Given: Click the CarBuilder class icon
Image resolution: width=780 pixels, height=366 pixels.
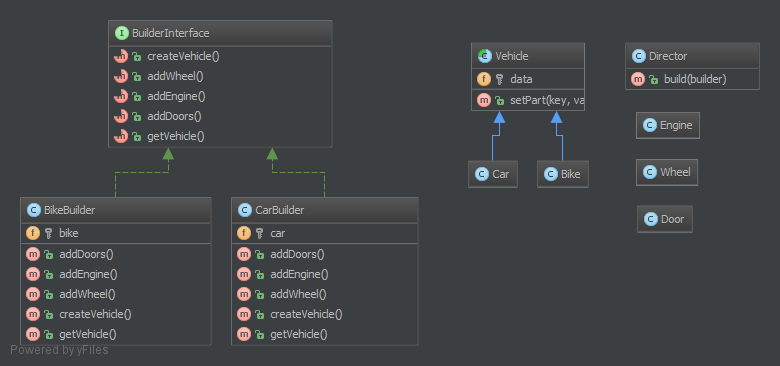Looking at the screenshot, I should pos(244,210).
